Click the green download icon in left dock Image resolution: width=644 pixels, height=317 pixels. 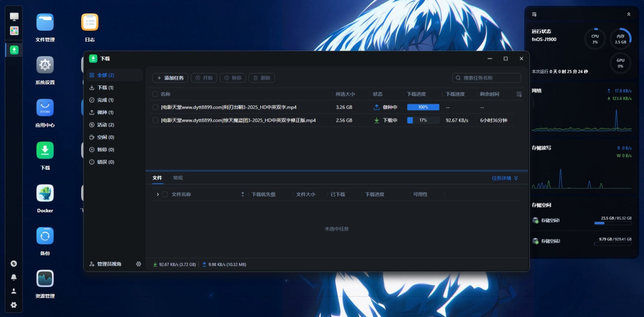click(14, 50)
